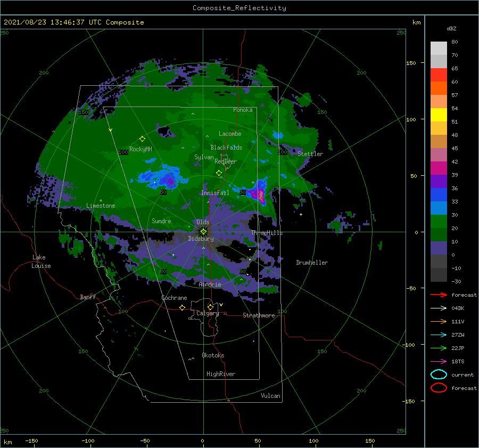Screen dimensions: 479x448
Task: Select the orange 60 dBZ legend swatch
Action: [x=439, y=88]
